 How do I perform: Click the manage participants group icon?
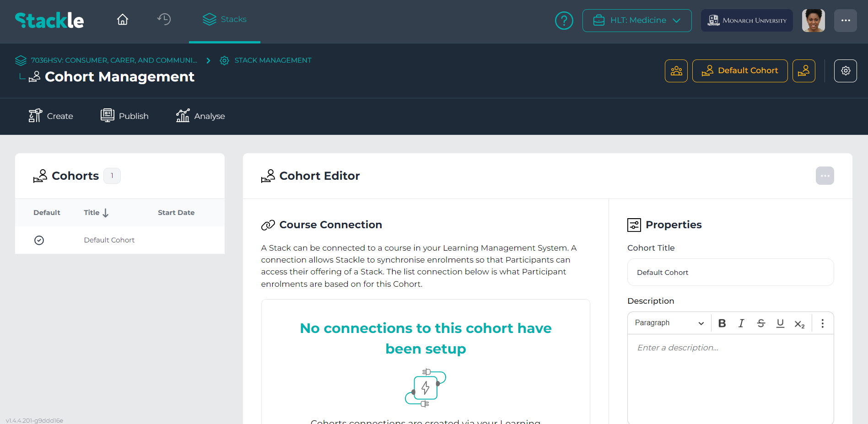[676, 70]
